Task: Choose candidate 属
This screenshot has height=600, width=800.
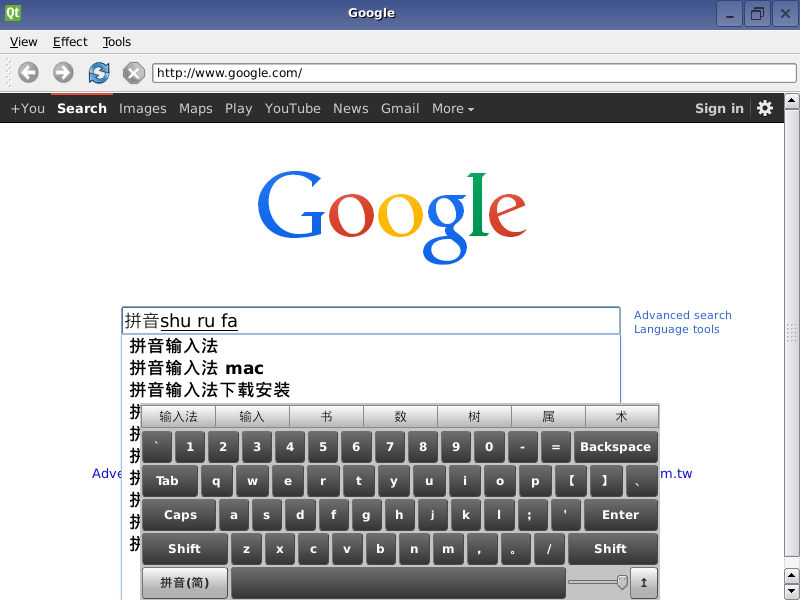Action: (548, 416)
